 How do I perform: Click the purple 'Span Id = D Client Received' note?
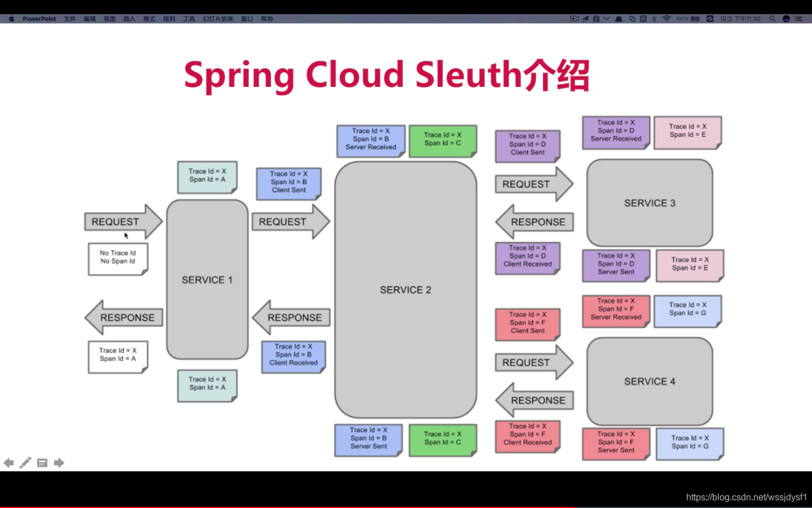pyautogui.click(x=528, y=258)
